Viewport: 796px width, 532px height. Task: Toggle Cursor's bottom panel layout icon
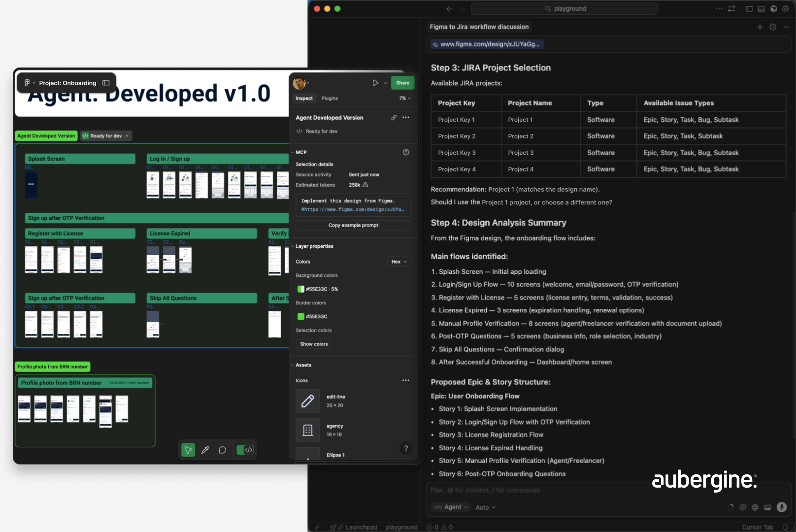coord(762,9)
